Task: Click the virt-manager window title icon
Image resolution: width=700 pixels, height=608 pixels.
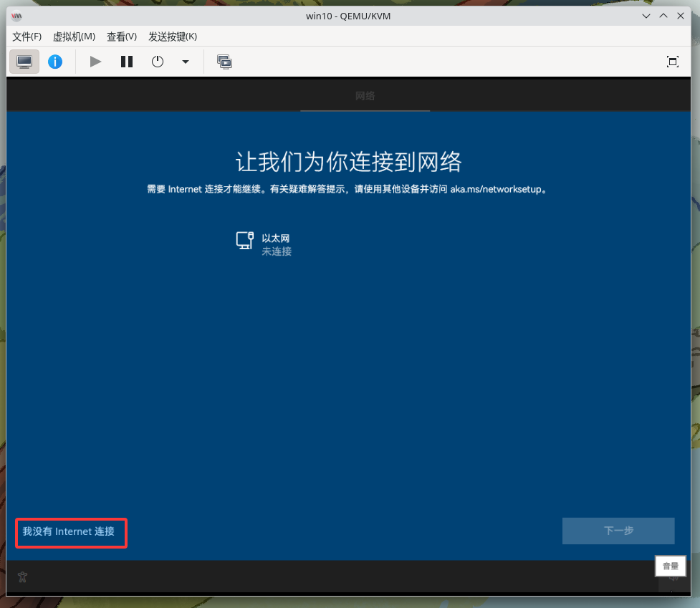Action: click(16, 16)
